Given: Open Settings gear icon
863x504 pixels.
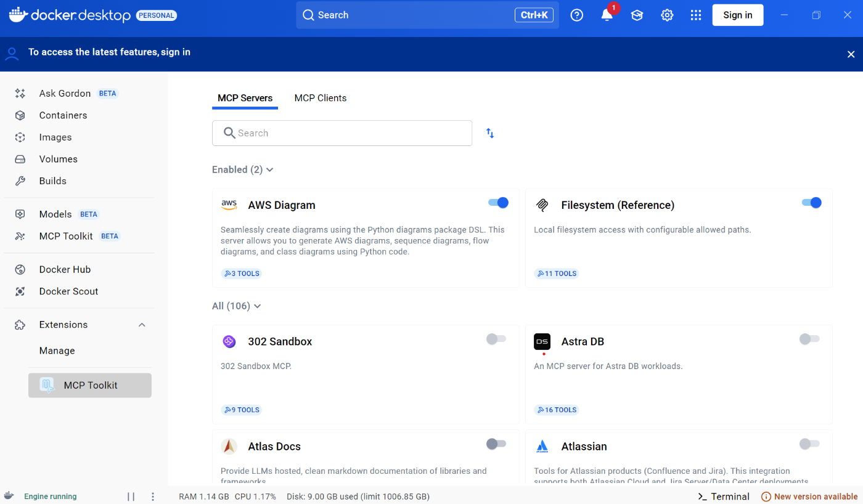Looking at the screenshot, I should [667, 15].
